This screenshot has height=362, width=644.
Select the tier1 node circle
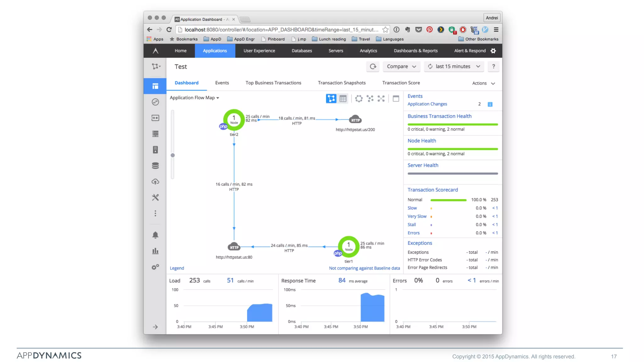pos(348,247)
